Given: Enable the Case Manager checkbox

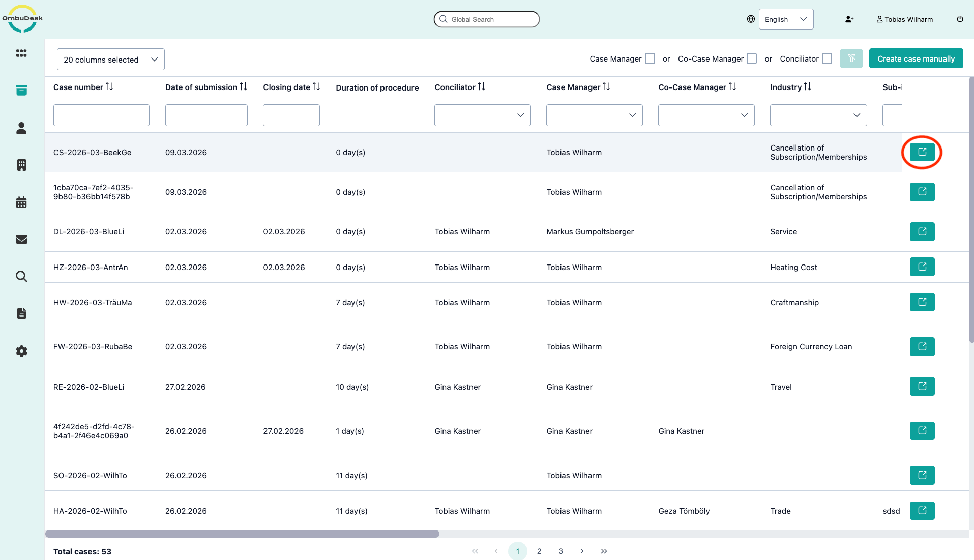Looking at the screenshot, I should coord(650,58).
